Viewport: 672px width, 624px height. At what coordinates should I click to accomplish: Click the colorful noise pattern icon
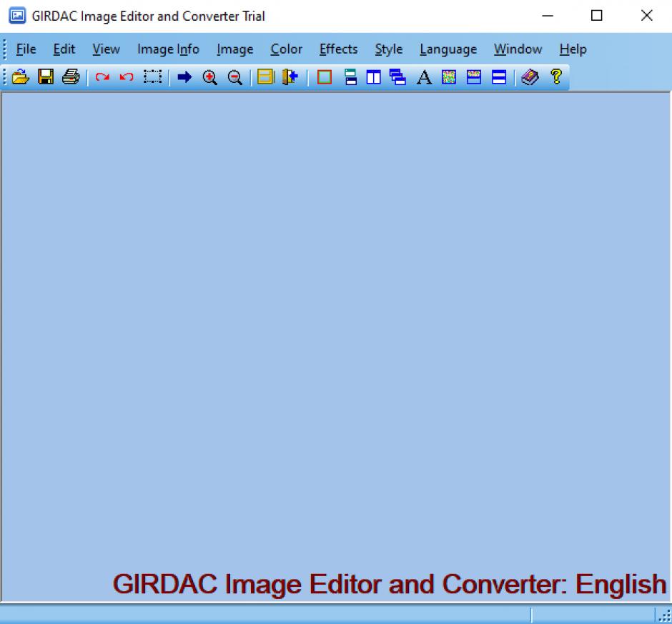[449, 77]
